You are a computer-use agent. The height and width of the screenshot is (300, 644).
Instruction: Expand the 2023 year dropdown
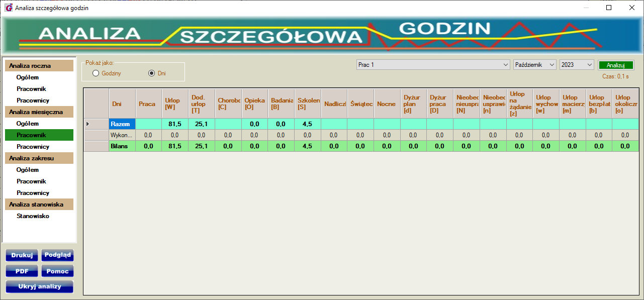point(577,65)
